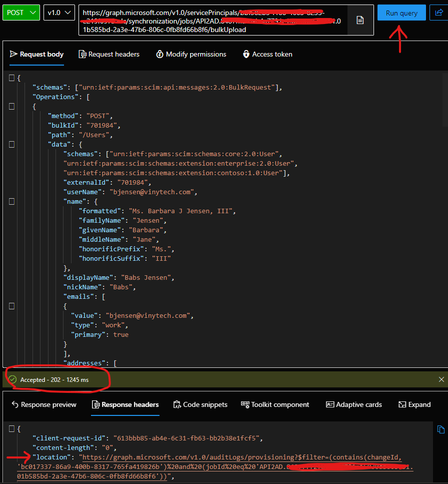
Task: Select the Adaptive cards tab
Action: click(354, 404)
